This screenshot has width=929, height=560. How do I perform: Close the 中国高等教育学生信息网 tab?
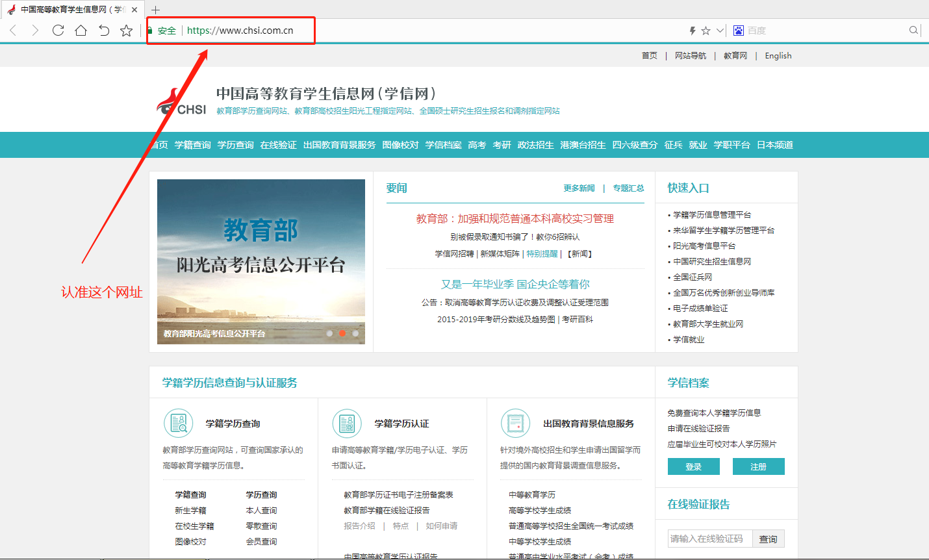point(134,10)
